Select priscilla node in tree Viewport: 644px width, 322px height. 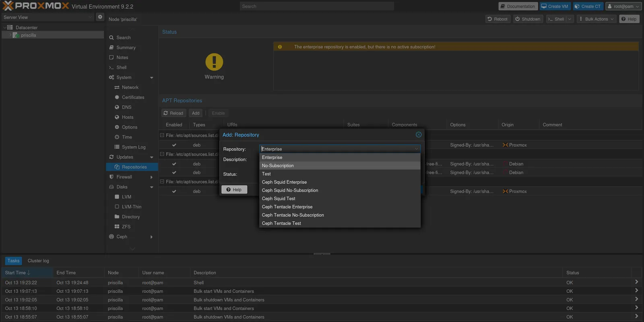coord(53,35)
